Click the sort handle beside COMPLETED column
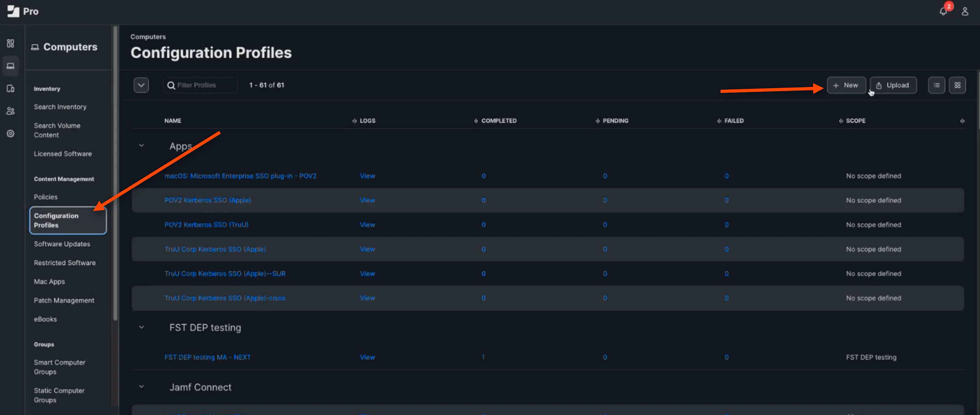The height and width of the screenshot is (415, 980). 476,121
